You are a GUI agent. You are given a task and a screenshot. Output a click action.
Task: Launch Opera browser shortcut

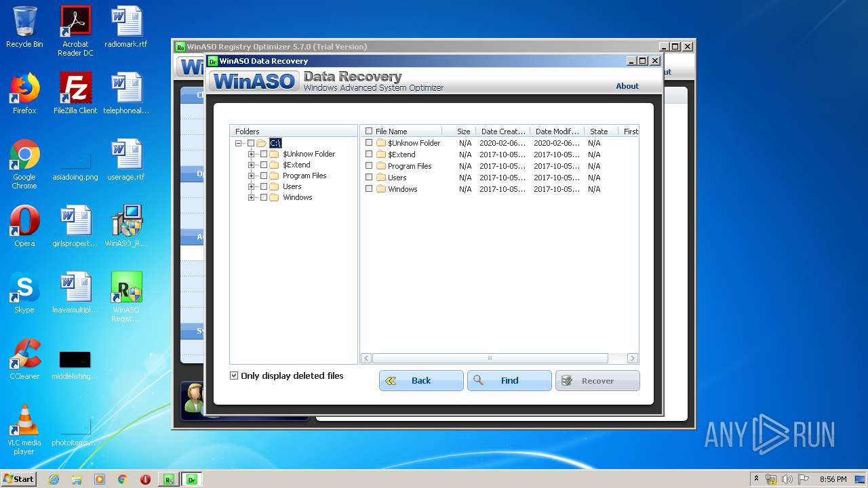click(24, 226)
